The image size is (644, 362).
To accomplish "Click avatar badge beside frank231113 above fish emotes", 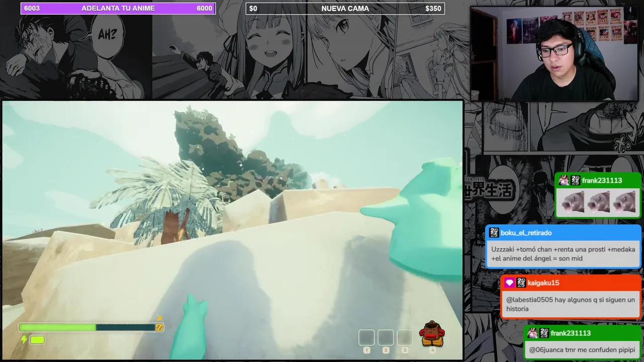I will [x=564, y=180].
